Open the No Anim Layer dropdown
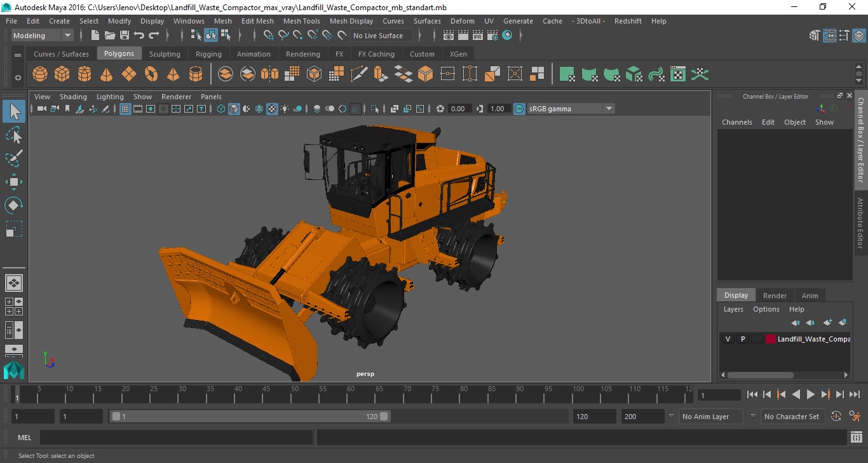Image resolution: width=868 pixels, height=463 pixels. (x=710, y=417)
